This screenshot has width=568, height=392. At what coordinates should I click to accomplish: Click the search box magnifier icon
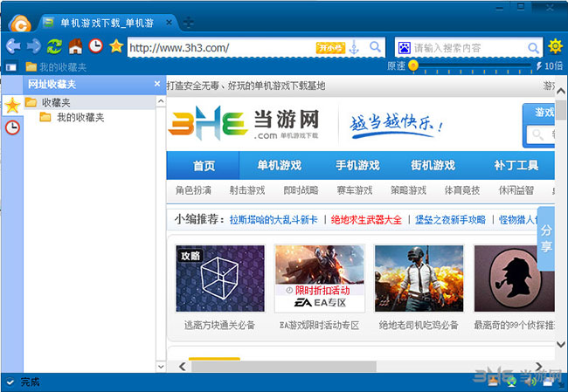point(533,48)
